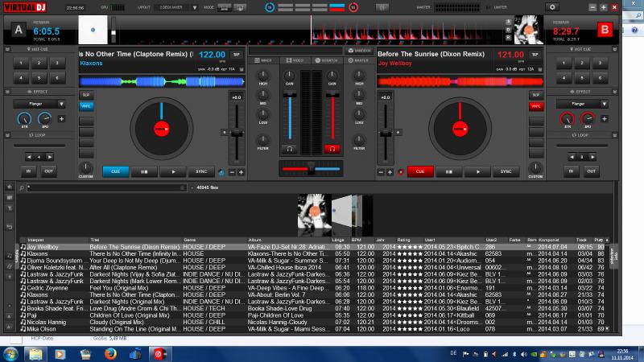Image resolution: width=644 pixels, height=362 pixels.
Task: Click the crossfader between the decks
Action: click(x=311, y=169)
